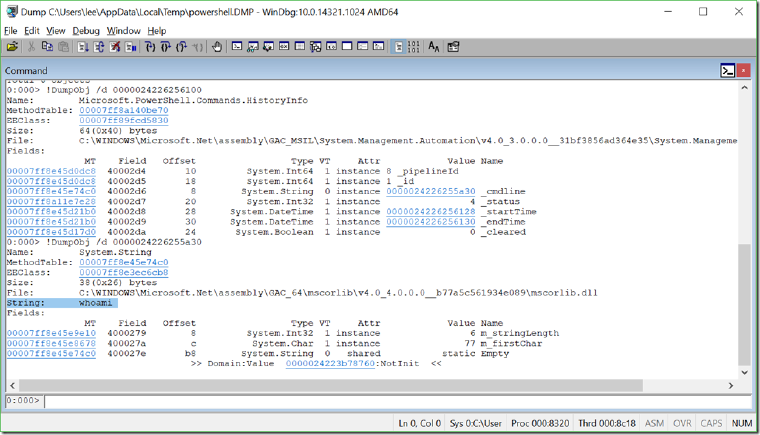Click the Step Over icon
This screenshot has width=760, height=435.
click(x=166, y=47)
